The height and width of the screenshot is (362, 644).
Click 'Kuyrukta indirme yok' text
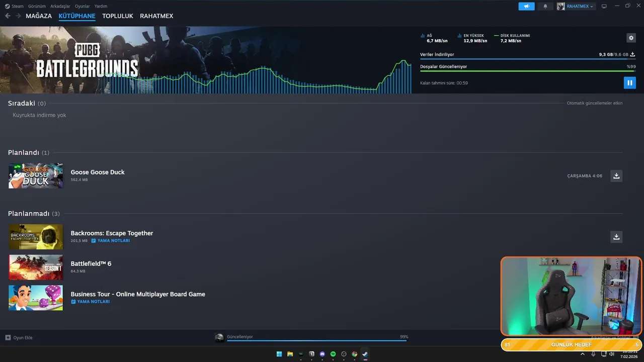39,115
